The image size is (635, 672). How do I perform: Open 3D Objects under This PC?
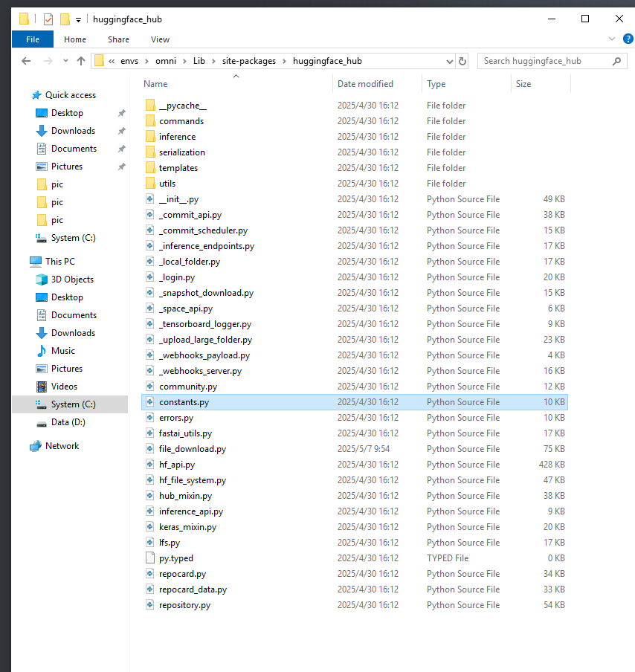pos(72,280)
